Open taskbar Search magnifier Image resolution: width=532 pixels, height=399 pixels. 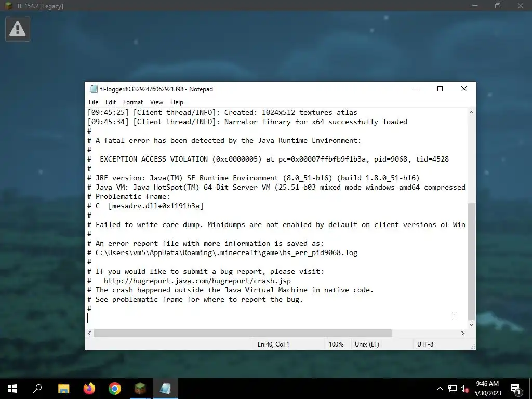click(37, 389)
